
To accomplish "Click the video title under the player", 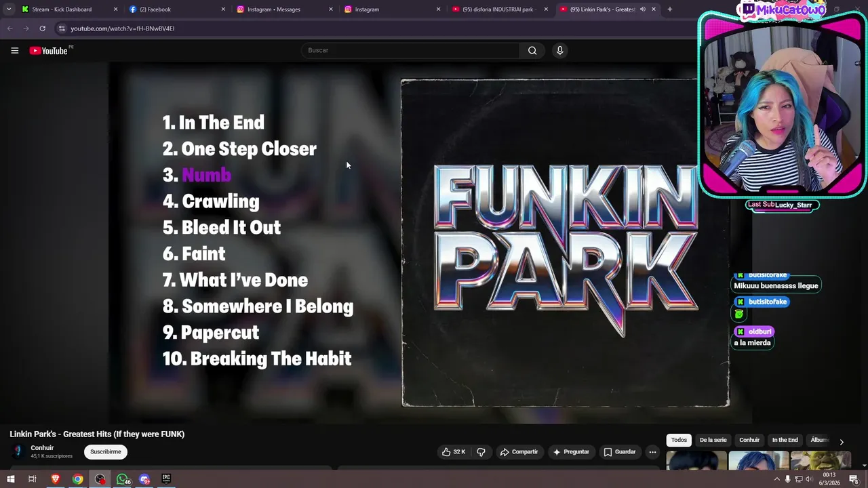I will [x=97, y=434].
